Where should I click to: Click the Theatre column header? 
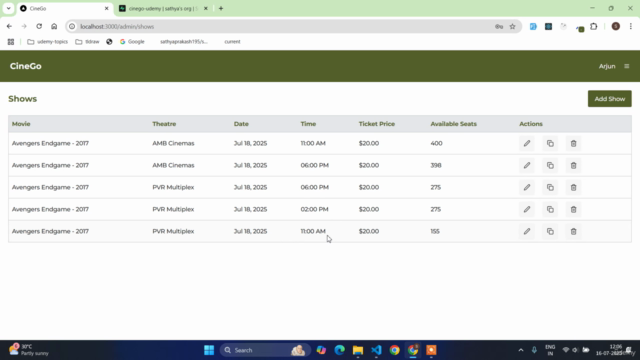(x=164, y=124)
